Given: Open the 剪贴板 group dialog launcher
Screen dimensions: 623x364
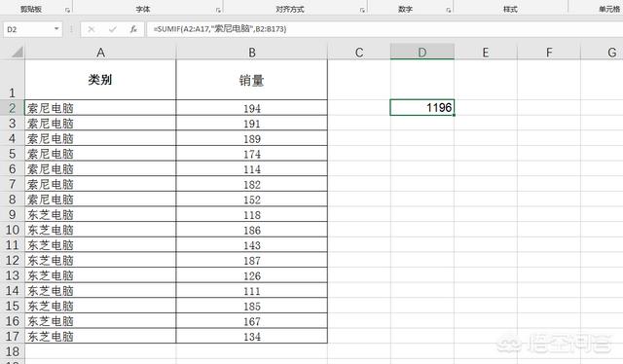Looking at the screenshot, I should pos(67,11).
